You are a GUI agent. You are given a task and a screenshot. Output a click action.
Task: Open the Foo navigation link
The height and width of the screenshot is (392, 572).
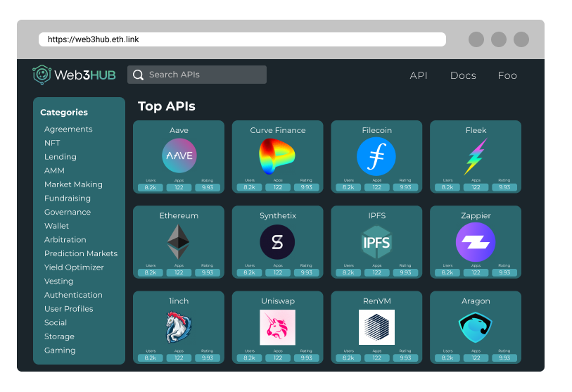coord(507,75)
